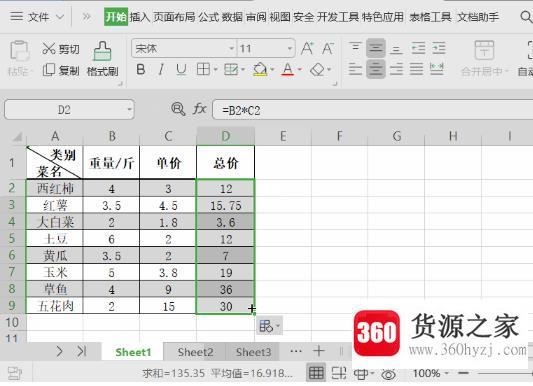Add a new sheet with plus button
533x386 pixels.
point(319,351)
